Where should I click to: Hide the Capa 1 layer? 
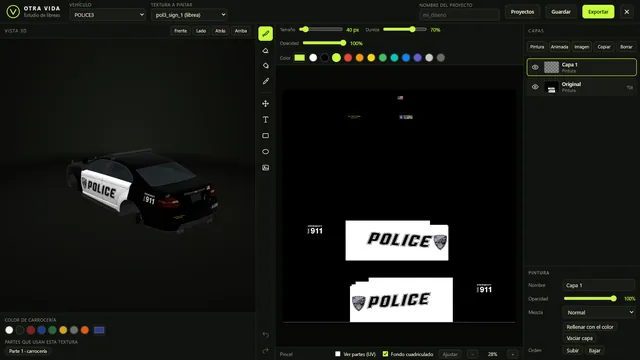pos(535,67)
